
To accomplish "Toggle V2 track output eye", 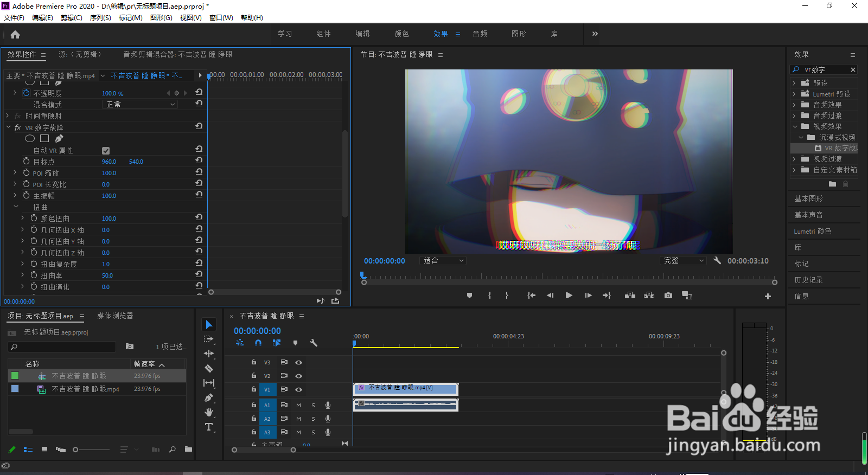I will pyautogui.click(x=298, y=376).
